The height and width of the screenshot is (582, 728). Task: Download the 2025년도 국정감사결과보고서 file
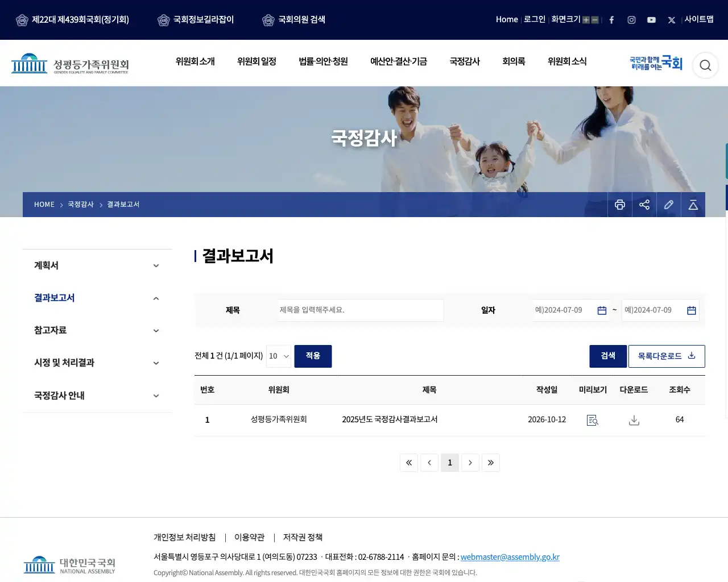coord(634,420)
